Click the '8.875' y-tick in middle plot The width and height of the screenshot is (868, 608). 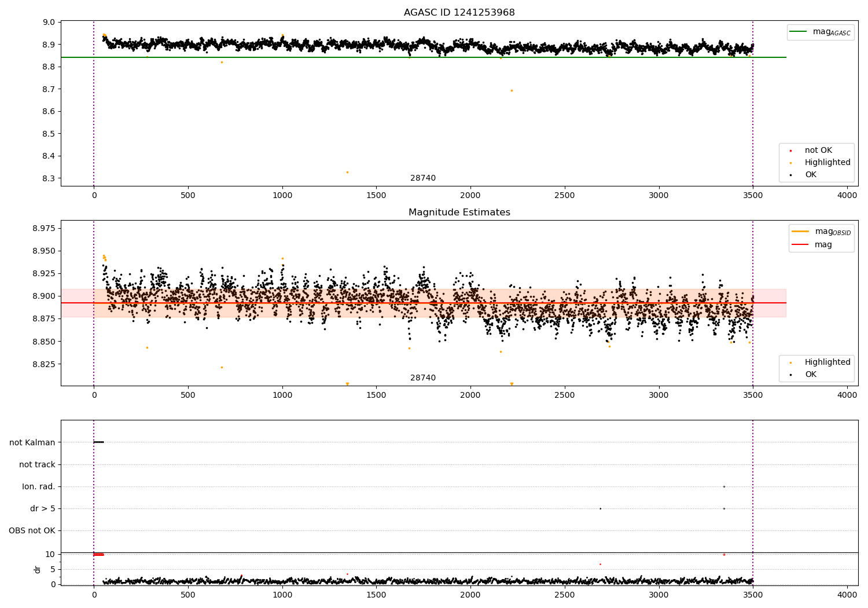click(44, 318)
